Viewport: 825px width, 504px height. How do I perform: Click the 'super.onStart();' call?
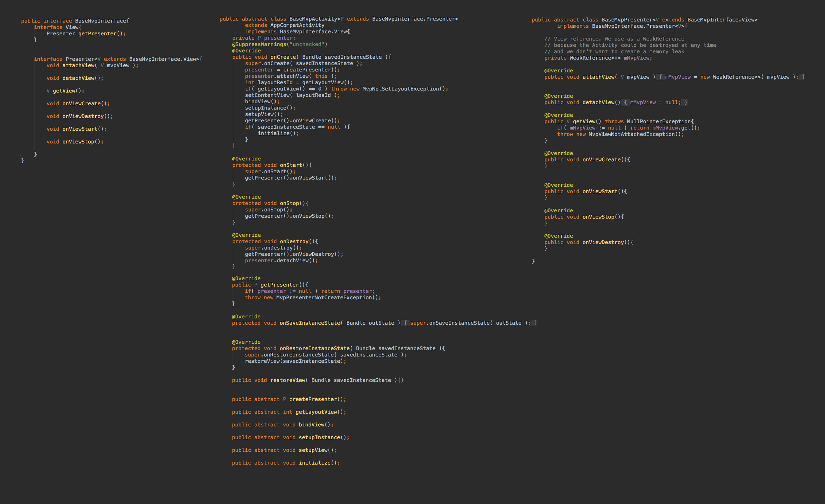[x=270, y=171]
